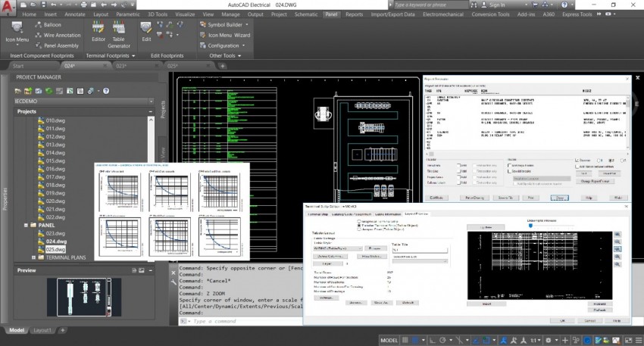Check the Title Line Add checkbox in Report Generator
This screenshot has width=644, height=346.
459,171
